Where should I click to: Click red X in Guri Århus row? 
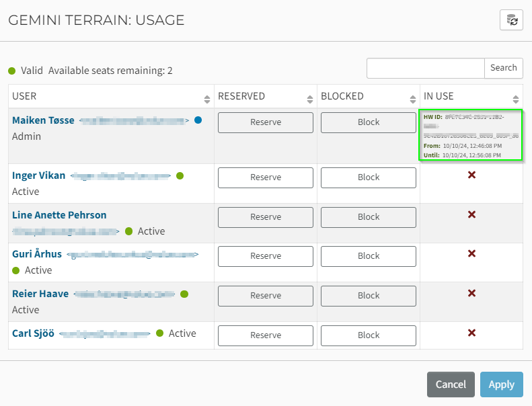471,253
